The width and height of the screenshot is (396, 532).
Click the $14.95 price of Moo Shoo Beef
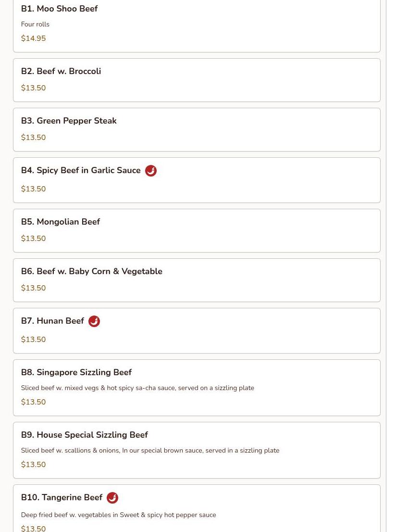pyautogui.click(x=33, y=38)
